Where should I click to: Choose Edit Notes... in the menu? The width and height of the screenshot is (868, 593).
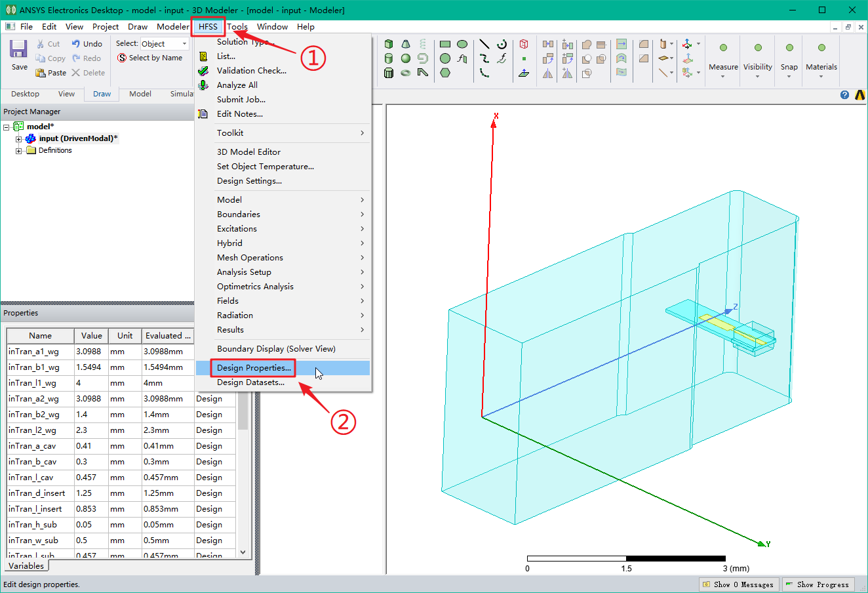(x=283, y=113)
